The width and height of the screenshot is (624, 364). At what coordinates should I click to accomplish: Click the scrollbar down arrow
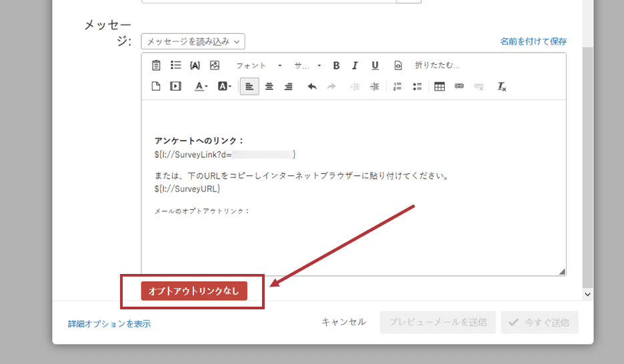[588, 295]
